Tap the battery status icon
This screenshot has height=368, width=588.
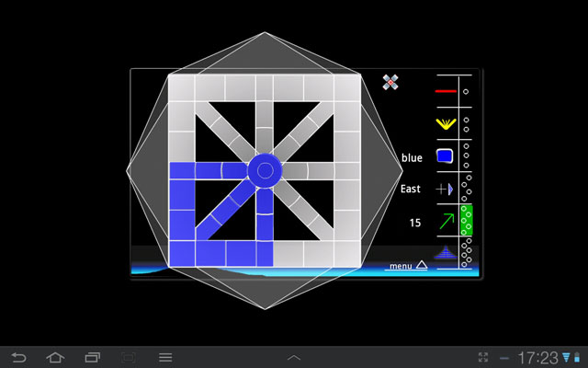pos(577,358)
